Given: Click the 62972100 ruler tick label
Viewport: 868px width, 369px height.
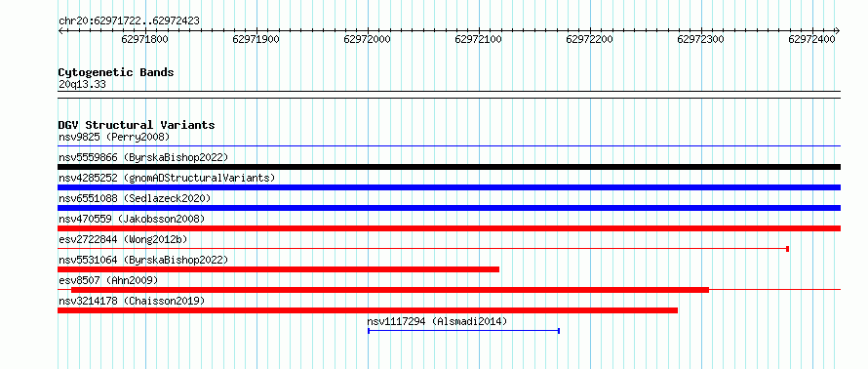Looking at the screenshot, I should 478,39.
